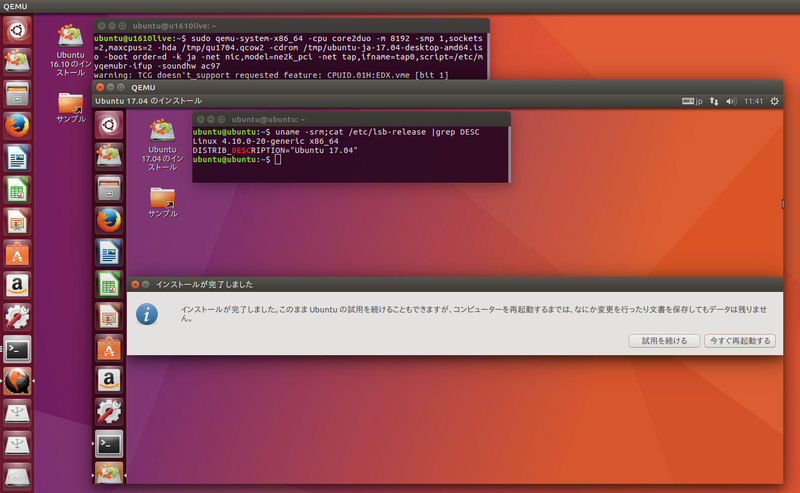800x493 pixels.
Task: Click the QEMU window title bar
Action: (x=438, y=87)
